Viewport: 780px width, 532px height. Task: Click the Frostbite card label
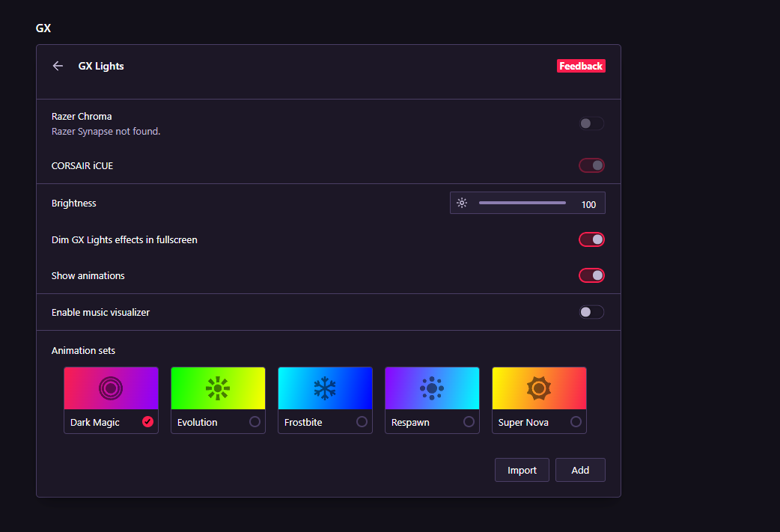(x=303, y=423)
